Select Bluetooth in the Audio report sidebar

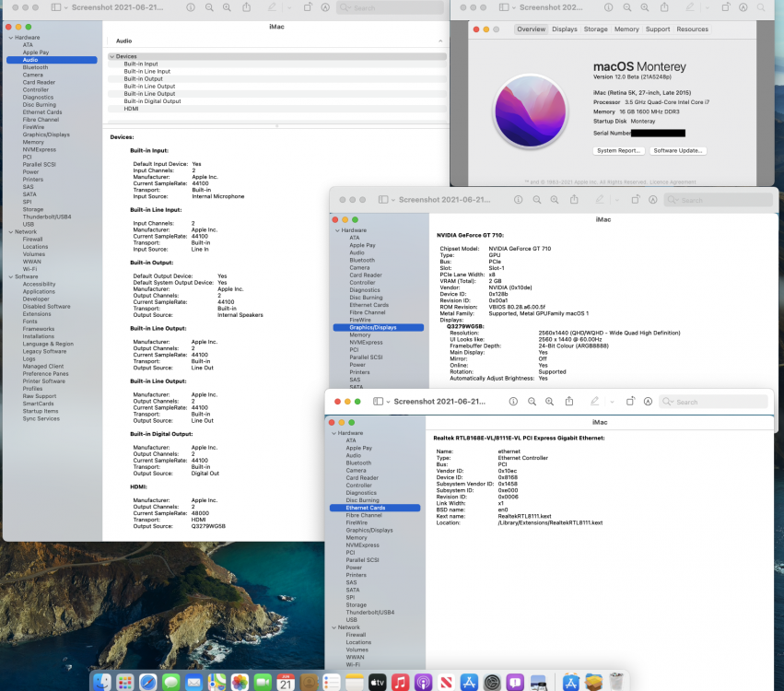coord(35,67)
